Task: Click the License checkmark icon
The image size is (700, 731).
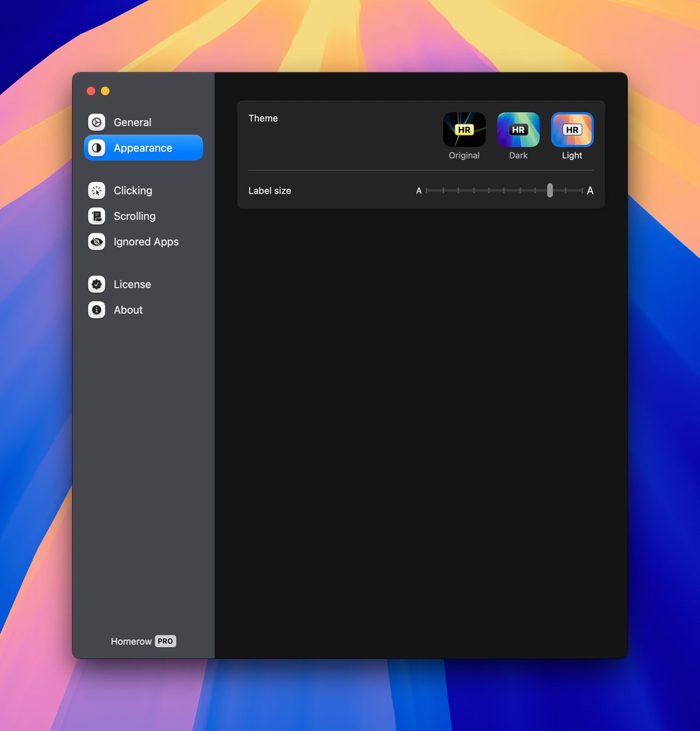Action: pyautogui.click(x=96, y=284)
